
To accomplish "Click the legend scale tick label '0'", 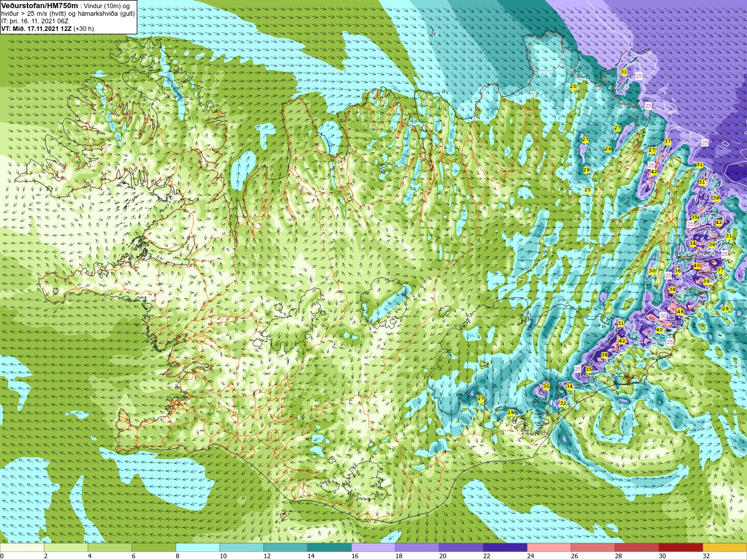I will click(x=2, y=556).
